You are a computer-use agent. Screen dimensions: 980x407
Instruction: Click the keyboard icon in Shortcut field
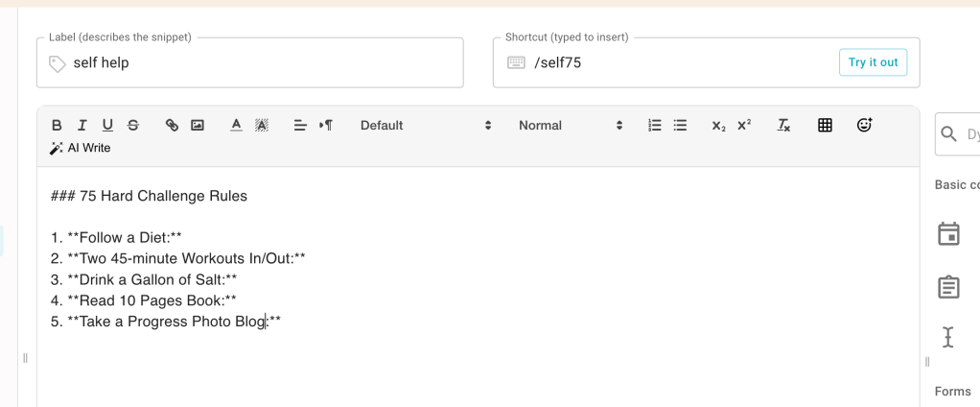[x=516, y=62]
